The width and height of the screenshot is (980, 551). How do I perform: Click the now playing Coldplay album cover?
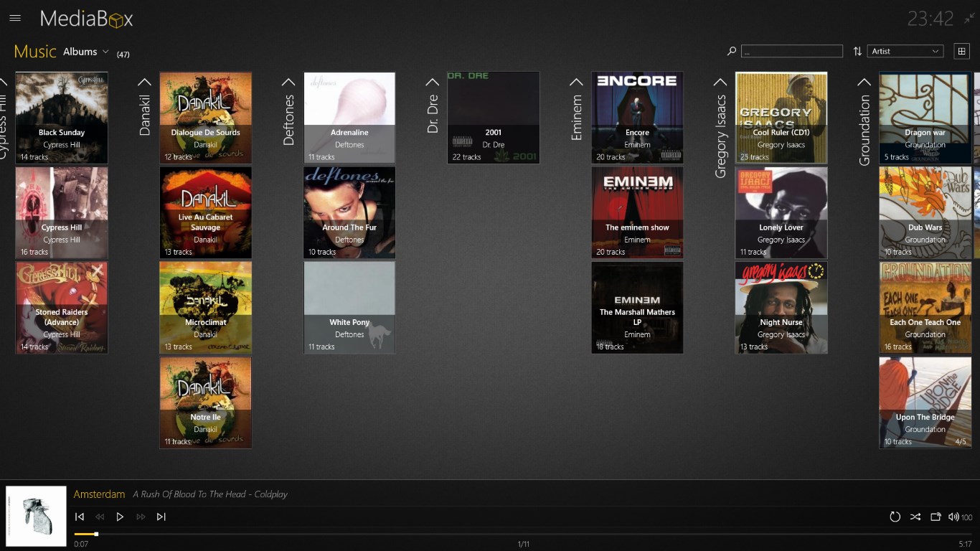tap(36, 516)
